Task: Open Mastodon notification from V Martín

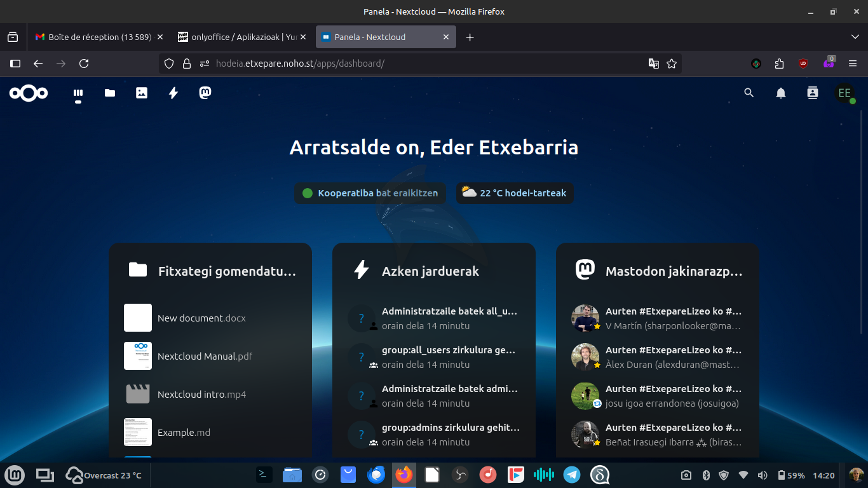Action: pos(658,318)
